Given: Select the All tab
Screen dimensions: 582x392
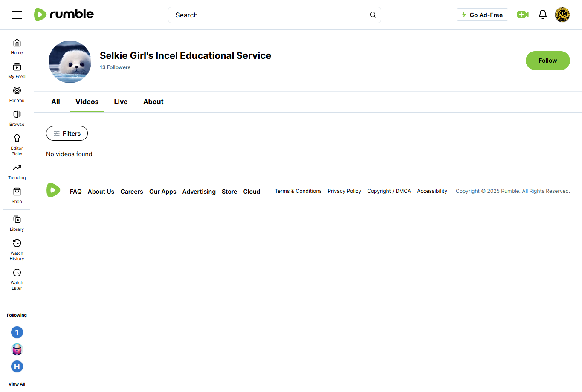Looking at the screenshot, I should (x=55, y=102).
